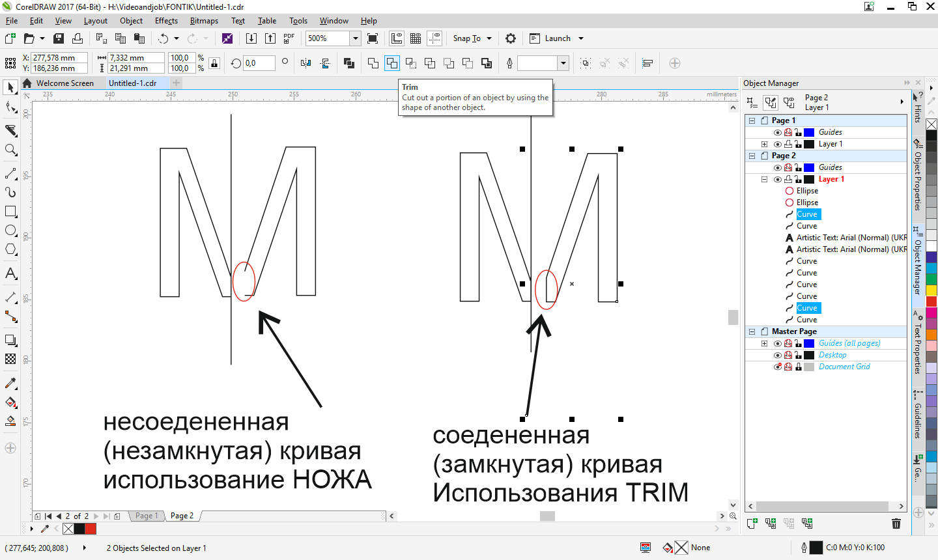938x560 pixels.
Task: Select the Freehand curve tool
Action: point(10,173)
